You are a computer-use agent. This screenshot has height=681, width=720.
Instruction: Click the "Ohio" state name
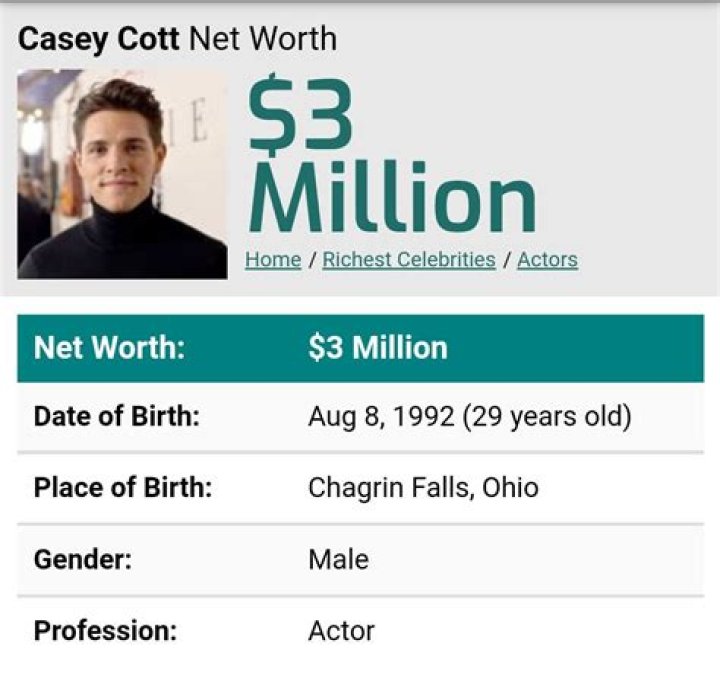point(510,488)
